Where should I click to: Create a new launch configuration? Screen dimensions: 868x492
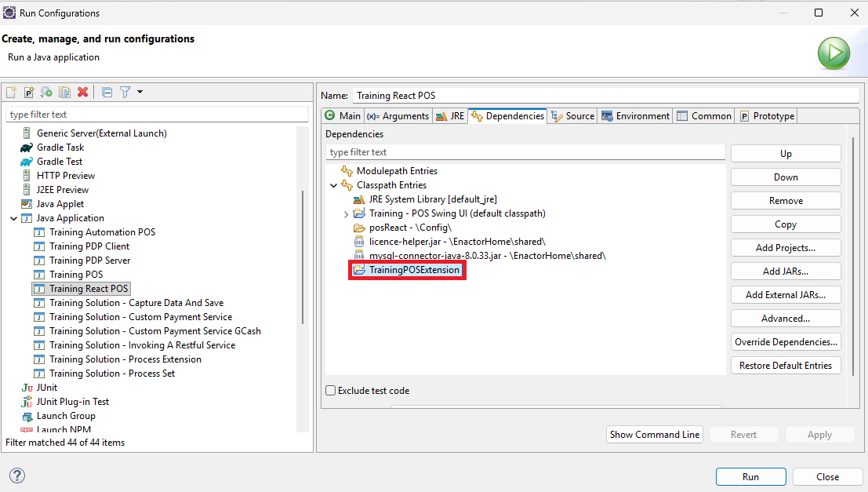11,92
